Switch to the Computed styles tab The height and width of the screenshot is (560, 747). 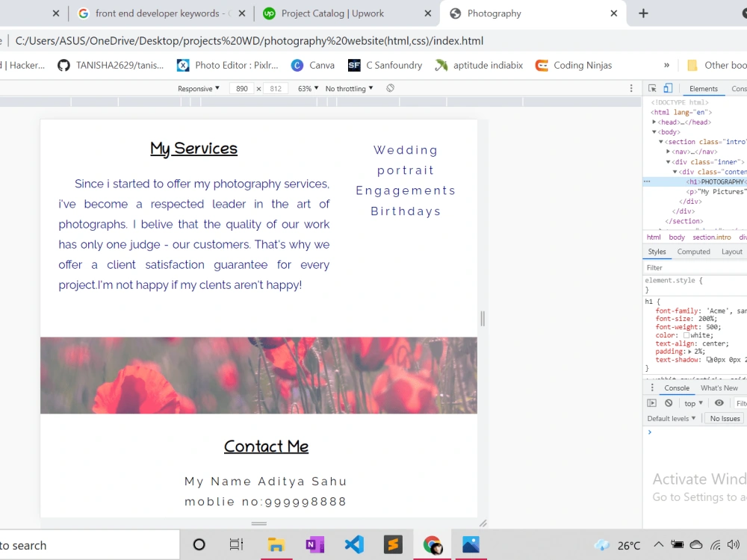click(x=693, y=252)
